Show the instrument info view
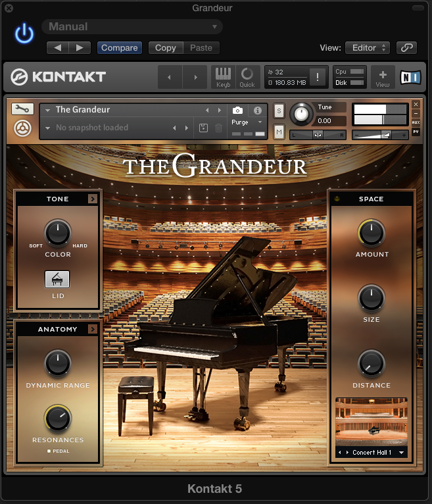Screen dimensions: 432x504 point(258,111)
